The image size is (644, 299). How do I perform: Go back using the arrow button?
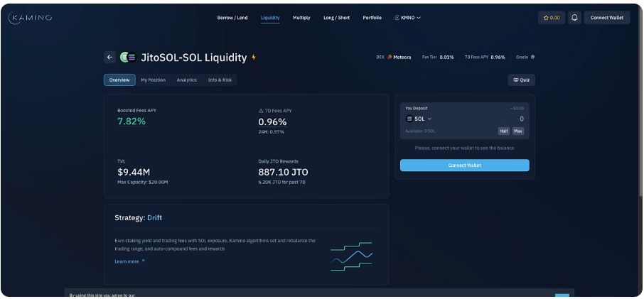109,58
